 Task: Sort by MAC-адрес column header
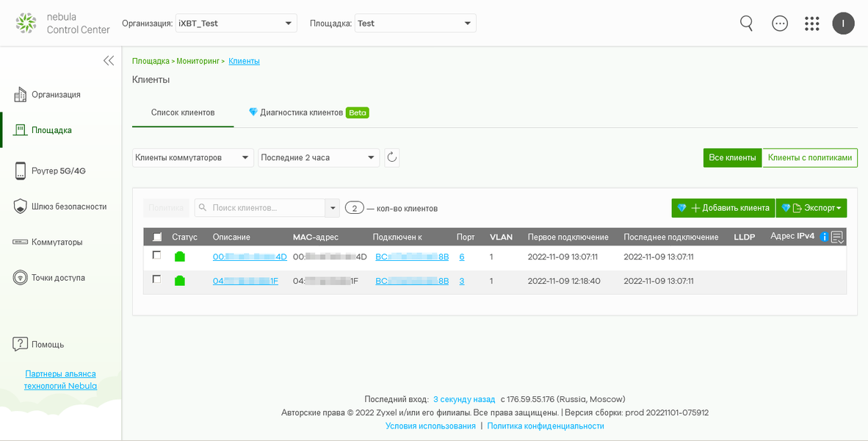point(315,237)
